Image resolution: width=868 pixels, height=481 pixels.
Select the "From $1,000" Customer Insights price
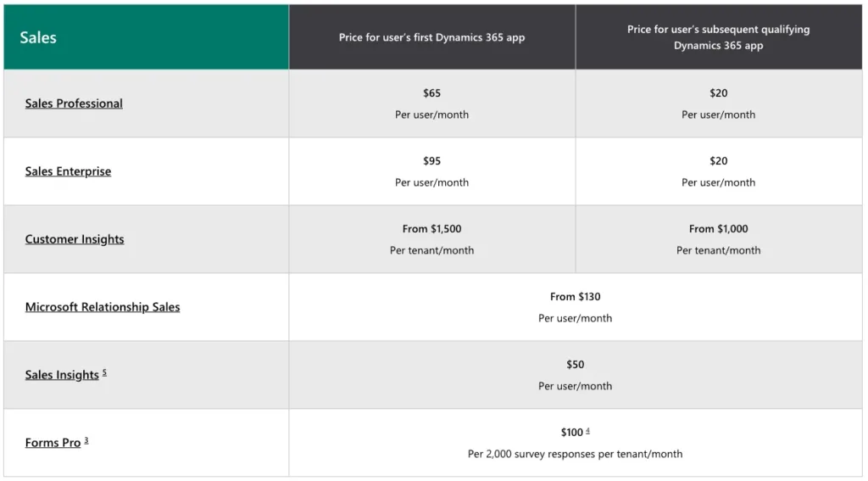tap(718, 229)
